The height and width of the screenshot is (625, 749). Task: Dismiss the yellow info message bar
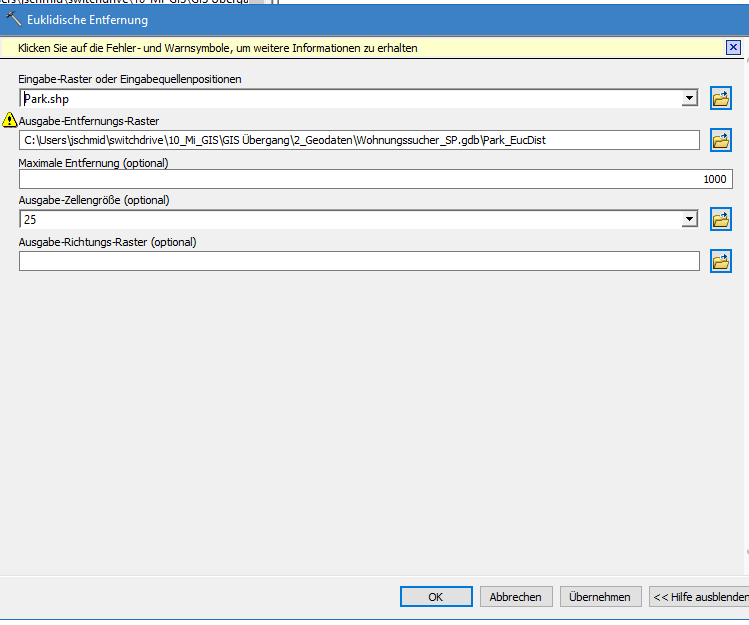tap(733, 47)
